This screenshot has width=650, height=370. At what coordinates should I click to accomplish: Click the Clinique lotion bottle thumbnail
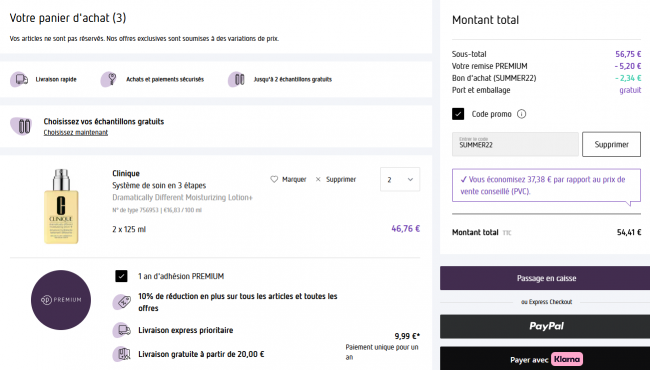pos(61,206)
